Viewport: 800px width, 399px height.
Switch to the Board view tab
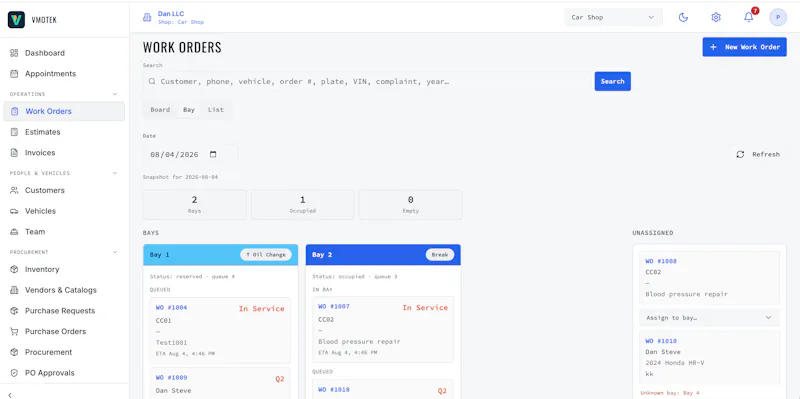160,110
